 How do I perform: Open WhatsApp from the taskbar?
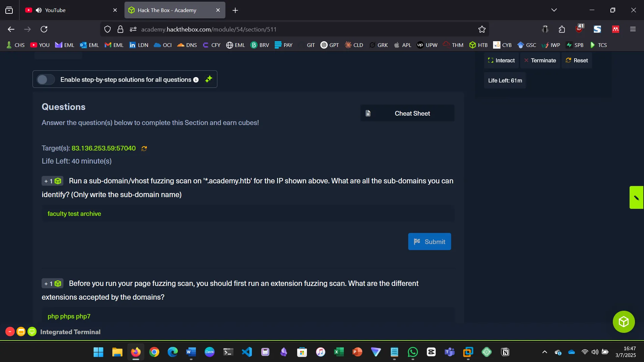coord(413,352)
